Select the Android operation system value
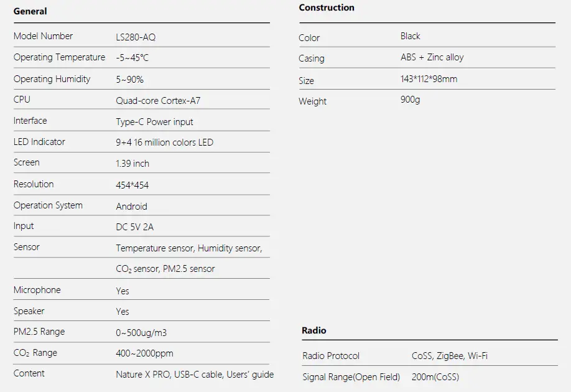Viewport: 571px width, 392px height. [131, 206]
